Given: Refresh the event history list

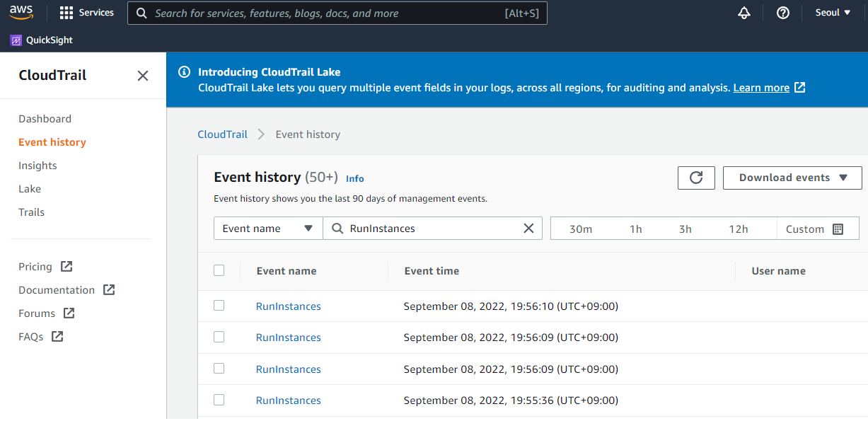Looking at the screenshot, I should pyautogui.click(x=696, y=178).
